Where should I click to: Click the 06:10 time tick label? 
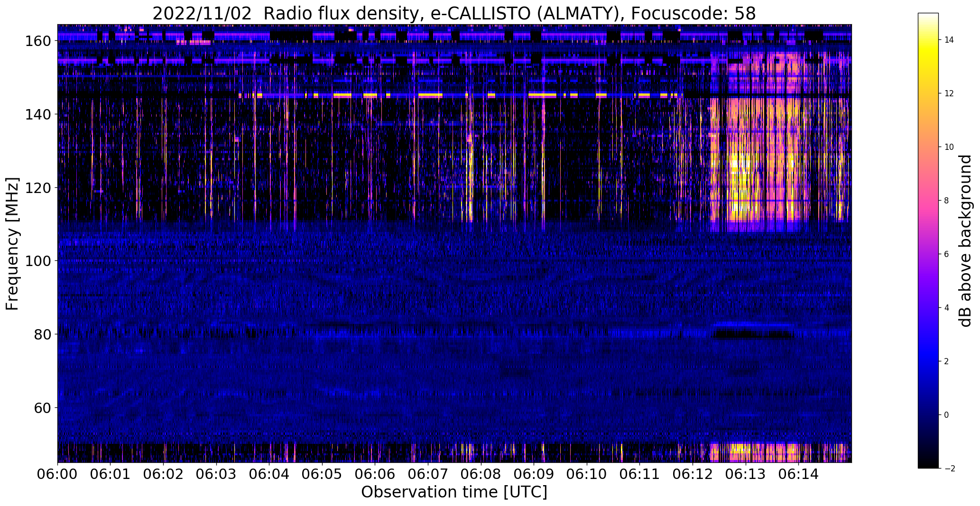pyautogui.click(x=587, y=474)
